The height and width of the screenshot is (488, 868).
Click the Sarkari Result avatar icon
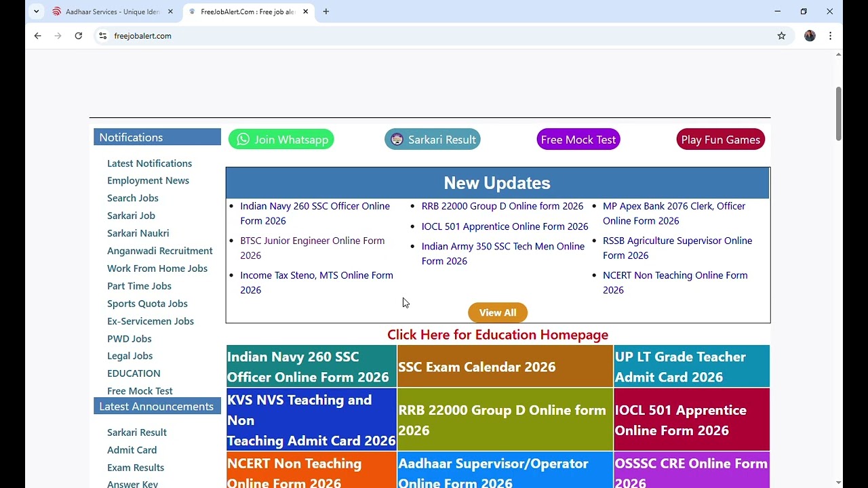click(x=397, y=140)
